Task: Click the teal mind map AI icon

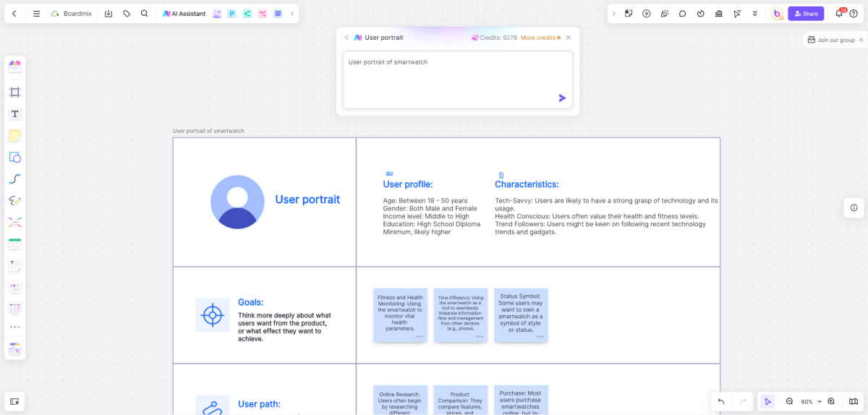Action: tap(247, 14)
